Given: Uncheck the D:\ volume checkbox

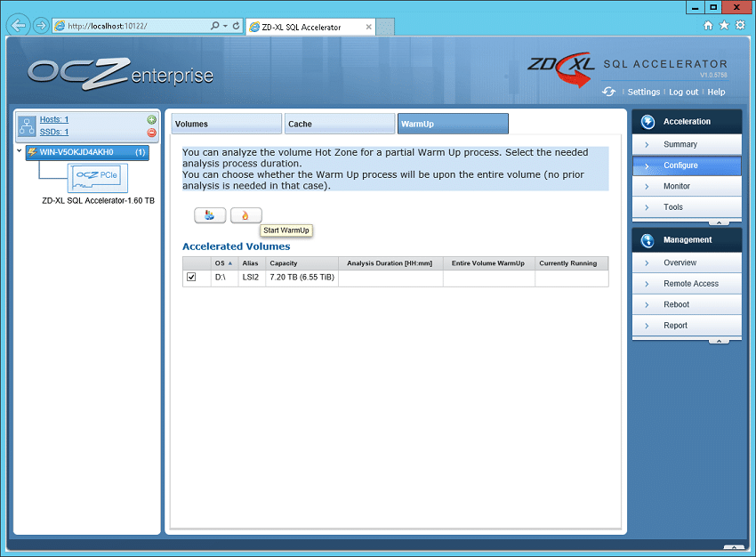Looking at the screenshot, I should (191, 277).
